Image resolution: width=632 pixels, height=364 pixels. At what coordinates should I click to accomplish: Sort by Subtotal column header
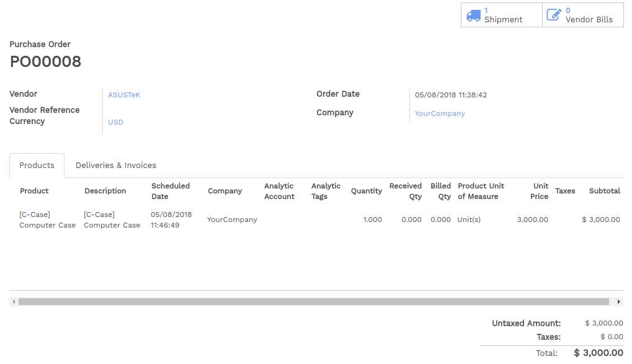tap(604, 190)
